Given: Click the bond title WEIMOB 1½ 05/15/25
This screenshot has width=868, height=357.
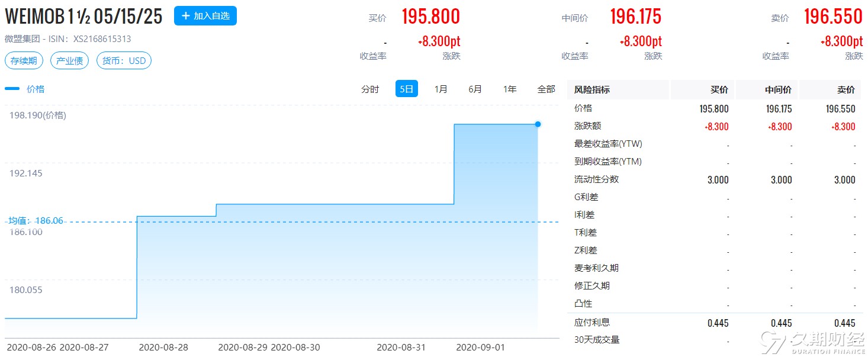Looking at the screenshot, I should pos(83,17).
